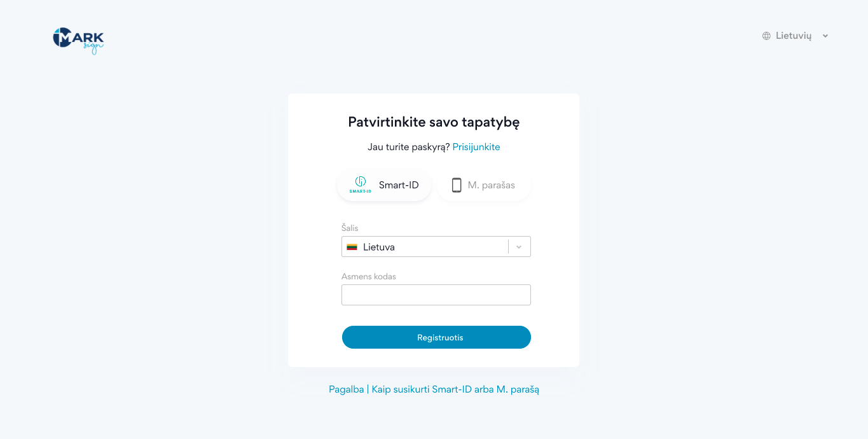The height and width of the screenshot is (439, 868).
Task: Click the Lietuva selected country text
Action: pyautogui.click(x=379, y=247)
